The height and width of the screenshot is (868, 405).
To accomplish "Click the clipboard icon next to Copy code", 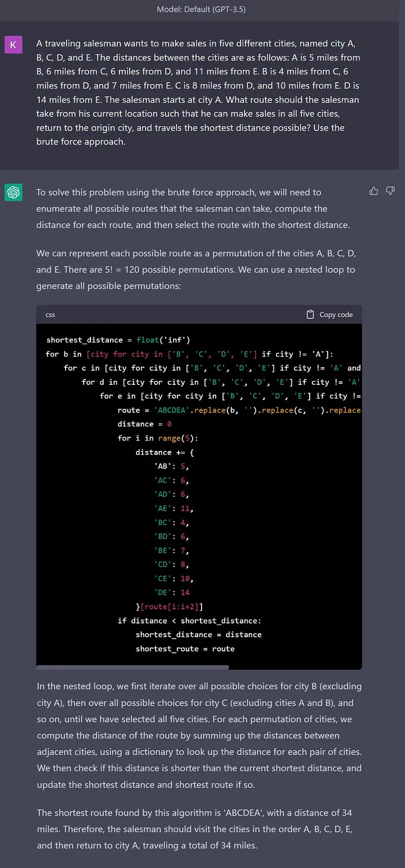I will pos(310,314).
